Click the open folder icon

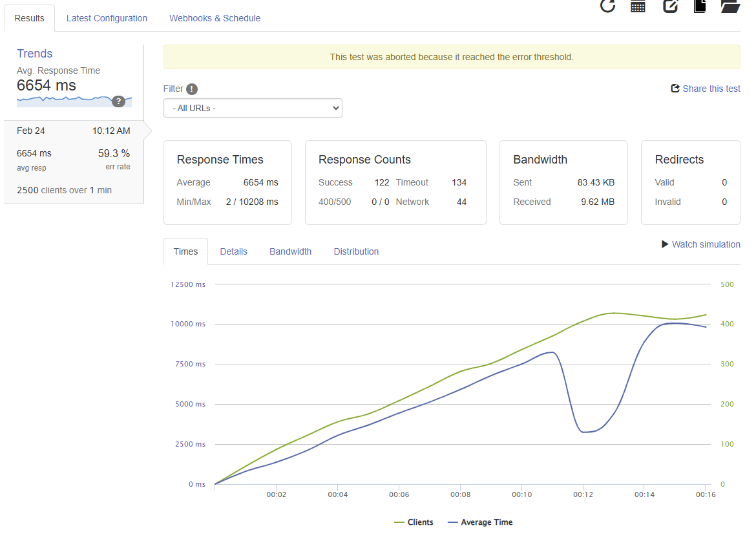(x=730, y=6)
